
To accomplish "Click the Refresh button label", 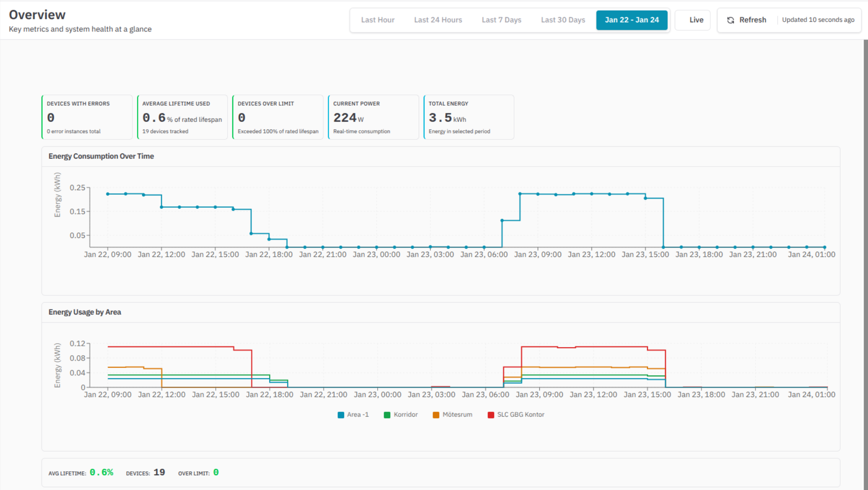I will (752, 20).
